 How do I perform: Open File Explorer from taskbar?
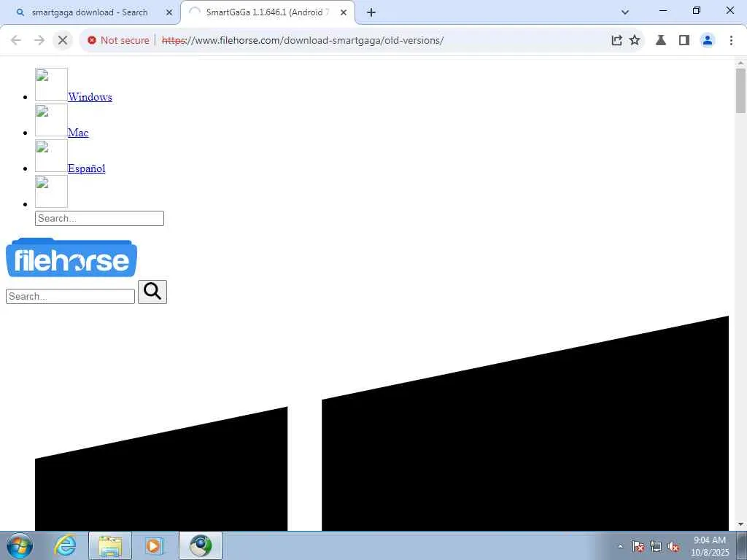click(x=110, y=545)
